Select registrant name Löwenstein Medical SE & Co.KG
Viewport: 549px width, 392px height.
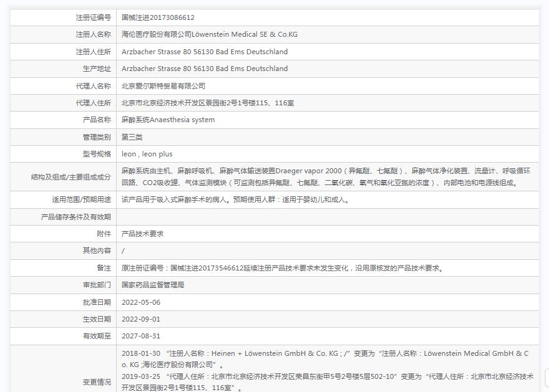point(245,34)
